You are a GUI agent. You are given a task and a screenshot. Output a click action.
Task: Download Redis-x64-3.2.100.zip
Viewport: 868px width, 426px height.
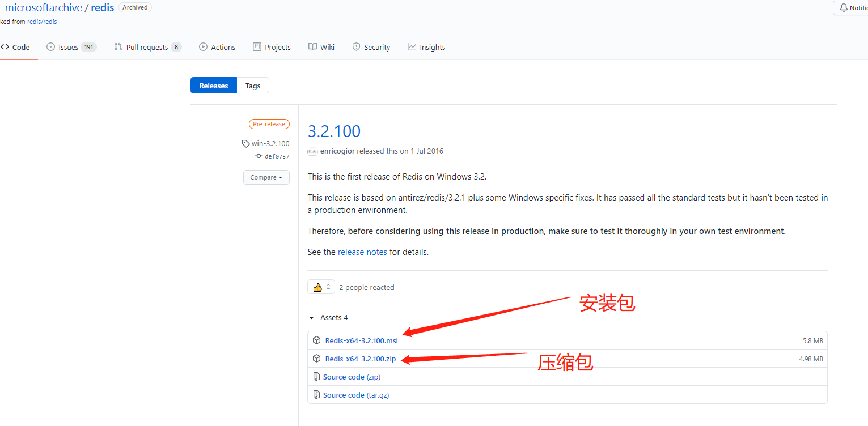coord(361,359)
